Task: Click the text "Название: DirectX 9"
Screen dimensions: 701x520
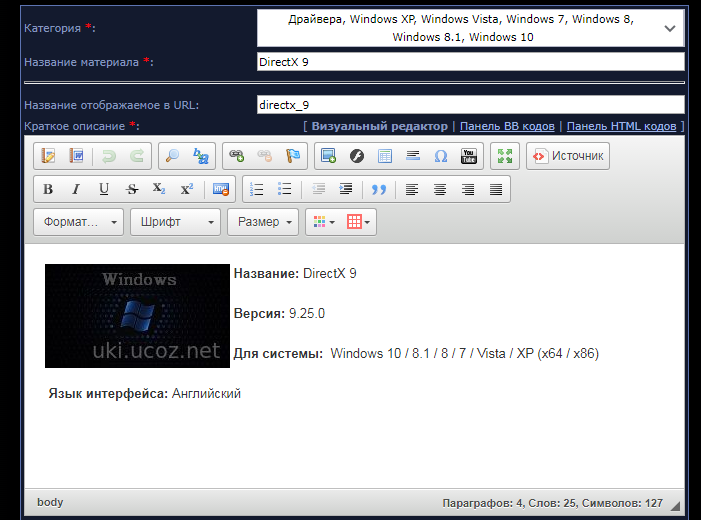Action: click(295, 273)
